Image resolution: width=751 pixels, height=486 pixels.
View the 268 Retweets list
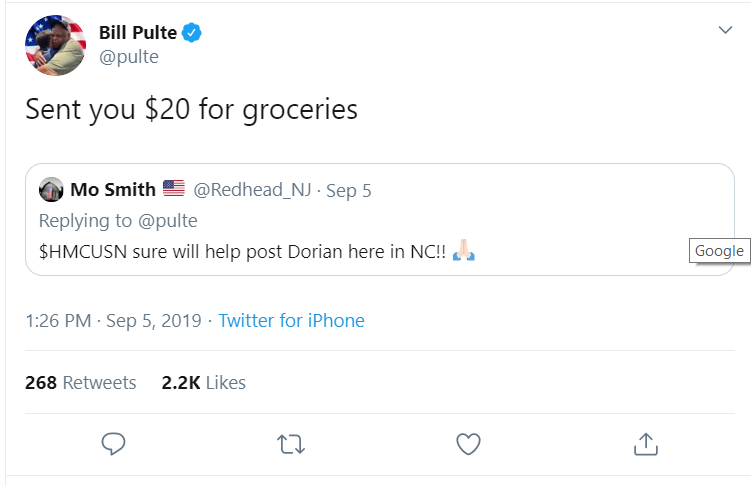point(80,383)
